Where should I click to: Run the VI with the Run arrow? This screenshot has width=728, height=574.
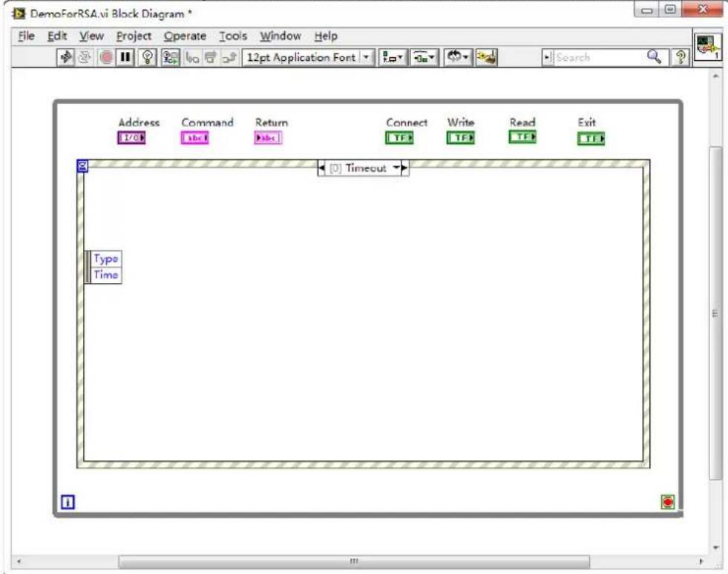click(65, 57)
